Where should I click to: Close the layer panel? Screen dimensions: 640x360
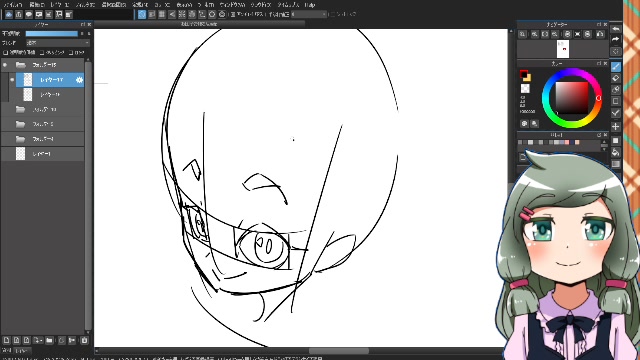pos(89,24)
